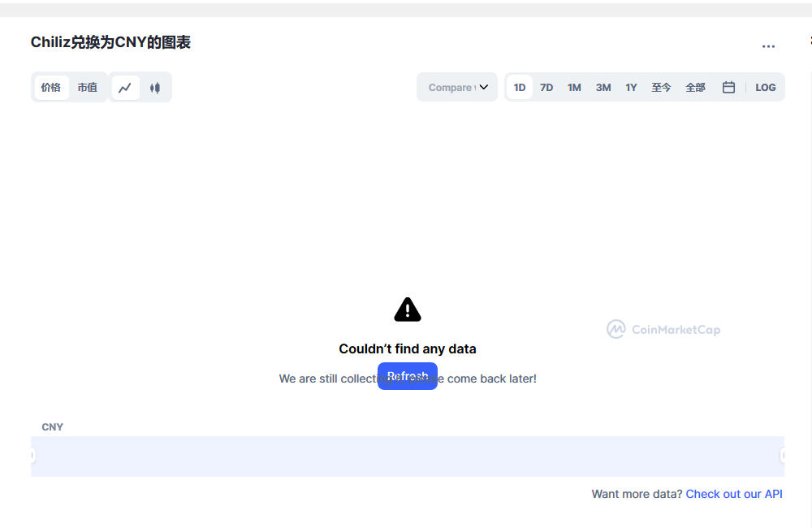The height and width of the screenshot is (528, 812).
Task: Select the 市值 tab
Action: pyautogui.click(x=88, y=87)
